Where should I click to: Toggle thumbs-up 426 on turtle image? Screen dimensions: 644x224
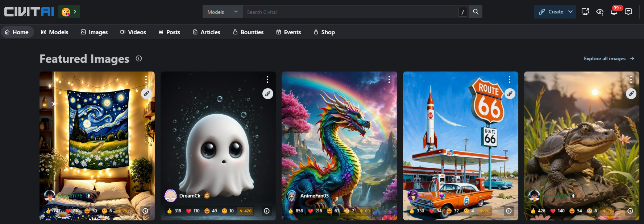pos(538,211)
